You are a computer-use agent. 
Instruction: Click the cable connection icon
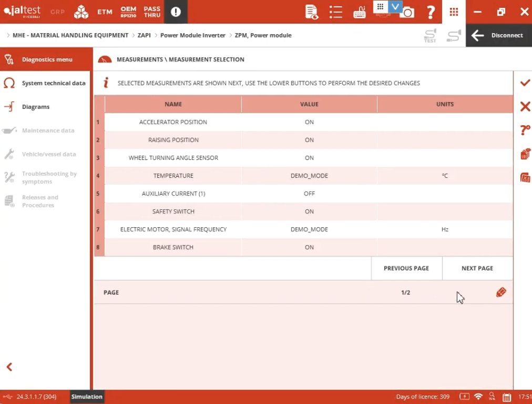(454, 35)
